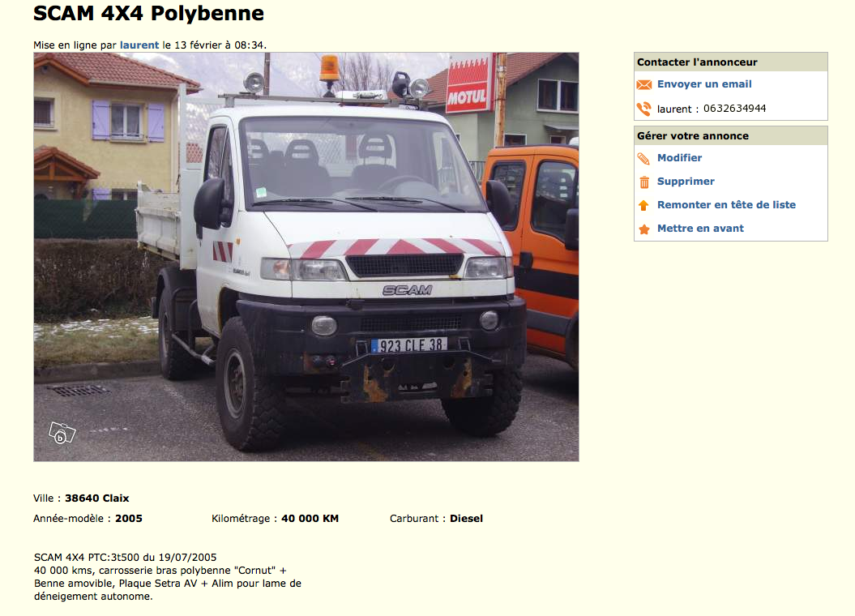Click the orange star icon

[644, 229]
